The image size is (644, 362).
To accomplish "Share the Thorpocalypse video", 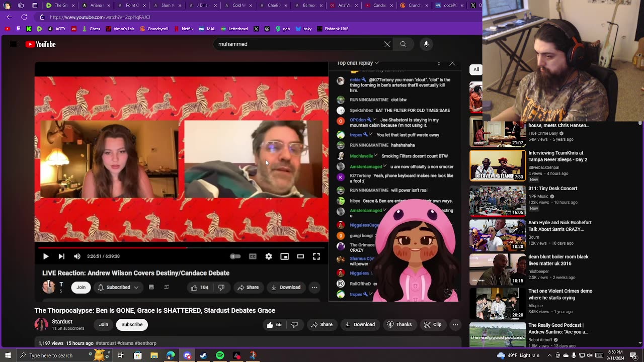I will (x=322, y=325).
